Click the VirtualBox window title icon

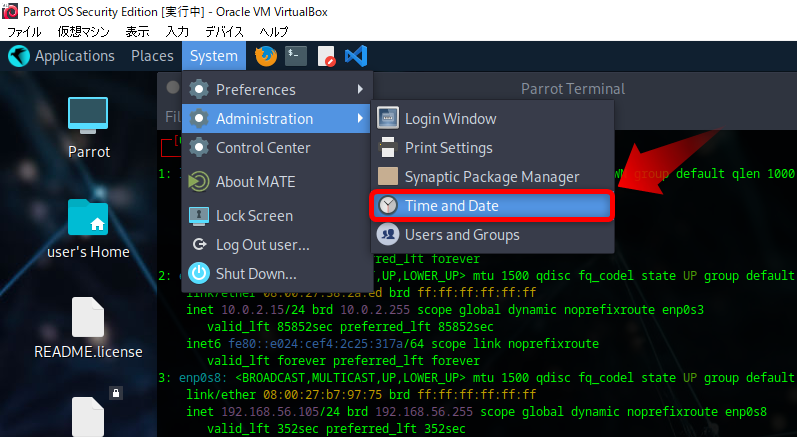coord(10,11)
